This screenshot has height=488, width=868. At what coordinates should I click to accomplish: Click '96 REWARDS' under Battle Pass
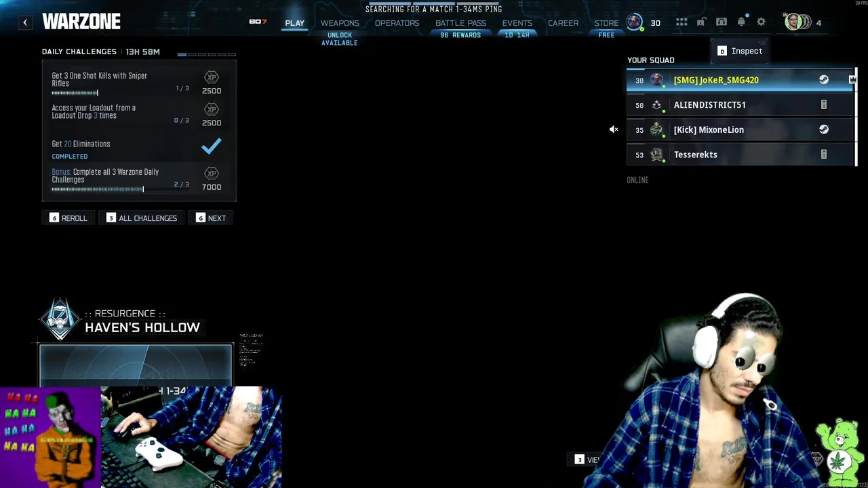pyautogui.click(x=460, y=35)
